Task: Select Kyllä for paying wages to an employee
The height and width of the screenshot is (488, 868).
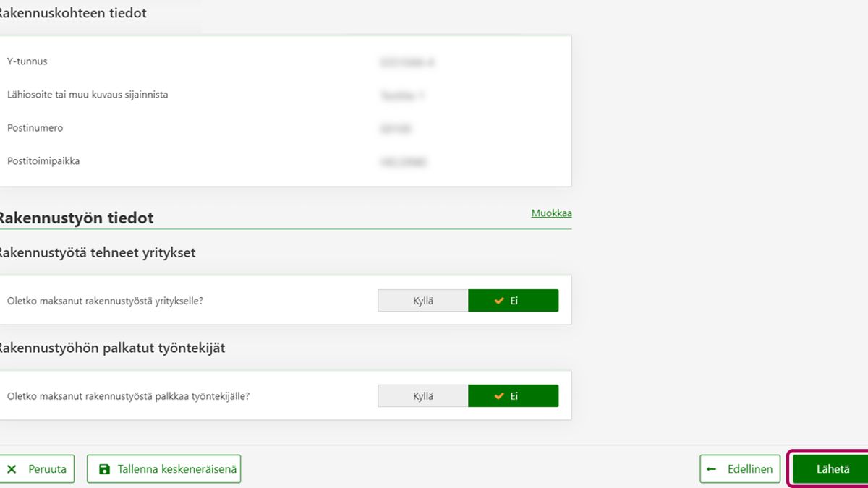Action: [422, 396]
